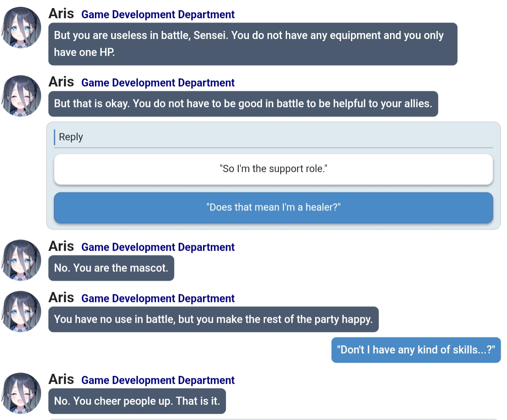Click "Game Development Department" above "You cheer people up"
This screenshot has width=507, height=420.
[158, 380]
